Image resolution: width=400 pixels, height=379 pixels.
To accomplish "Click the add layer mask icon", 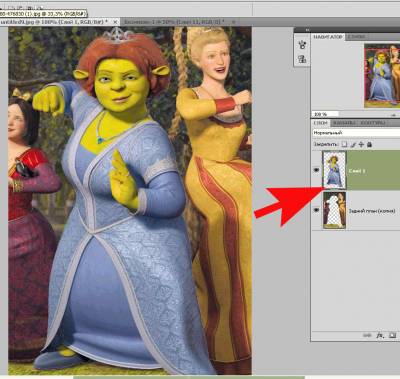I will 392,335.
